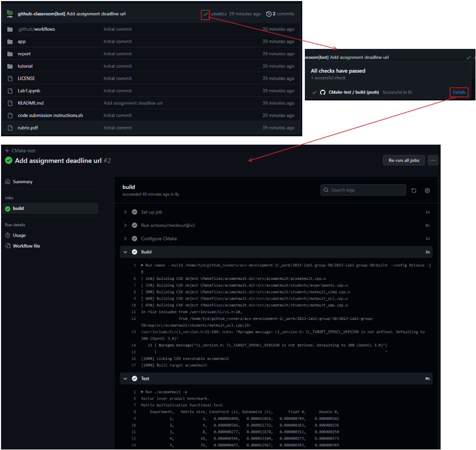The image size is (476, 450).
Task: Expand the Run cmake --build command line
Action: tap(143, 265)
